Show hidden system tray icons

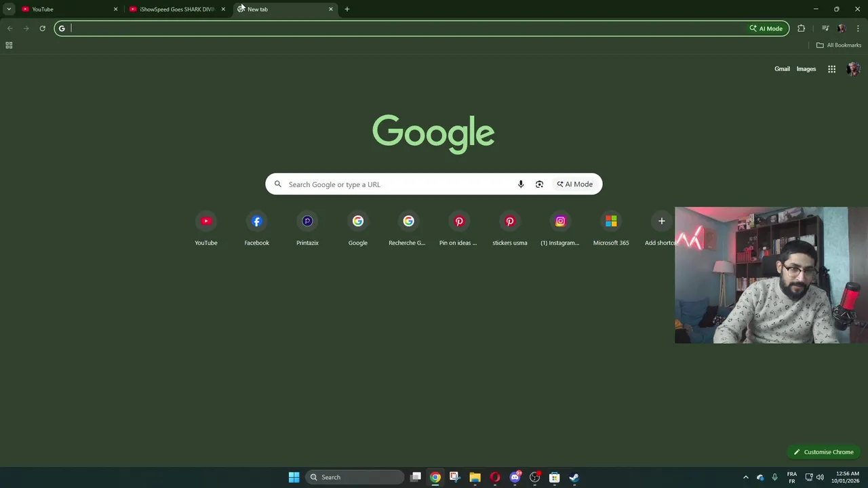(746, 477)
